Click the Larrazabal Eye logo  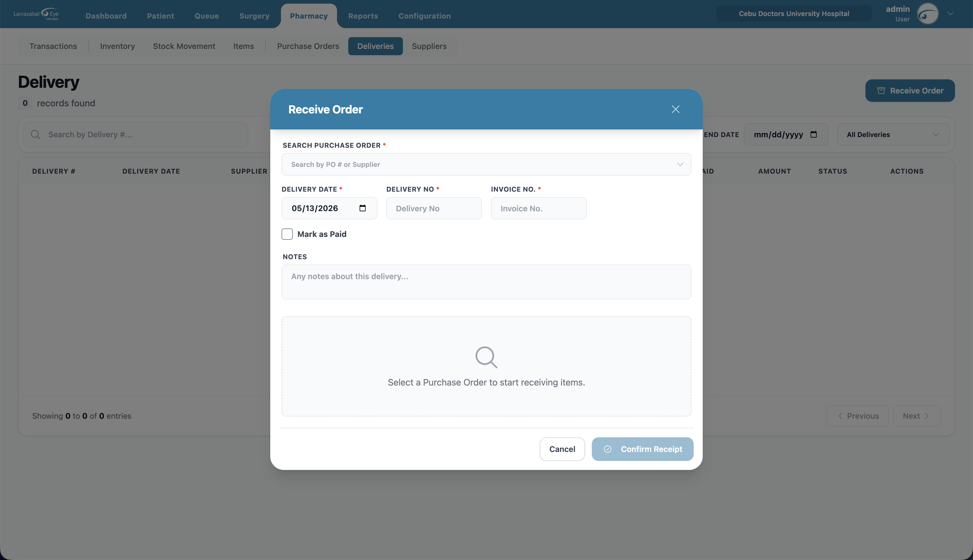(36, 14)
